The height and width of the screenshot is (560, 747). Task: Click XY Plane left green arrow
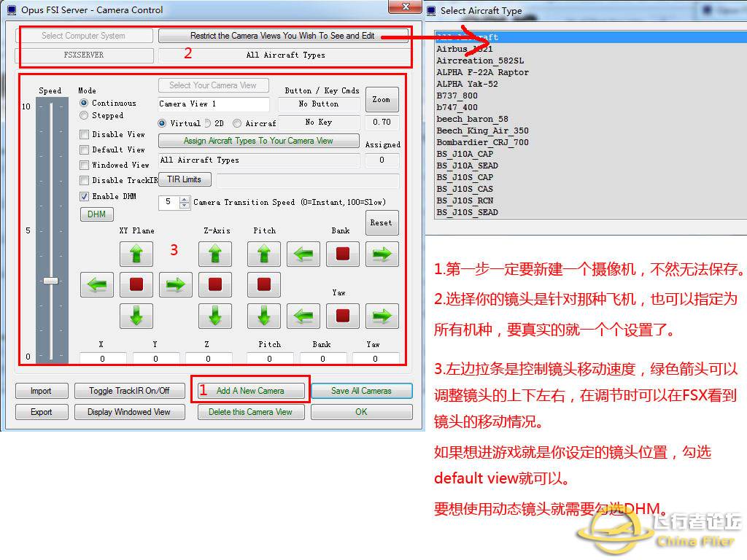click(97, 285)
